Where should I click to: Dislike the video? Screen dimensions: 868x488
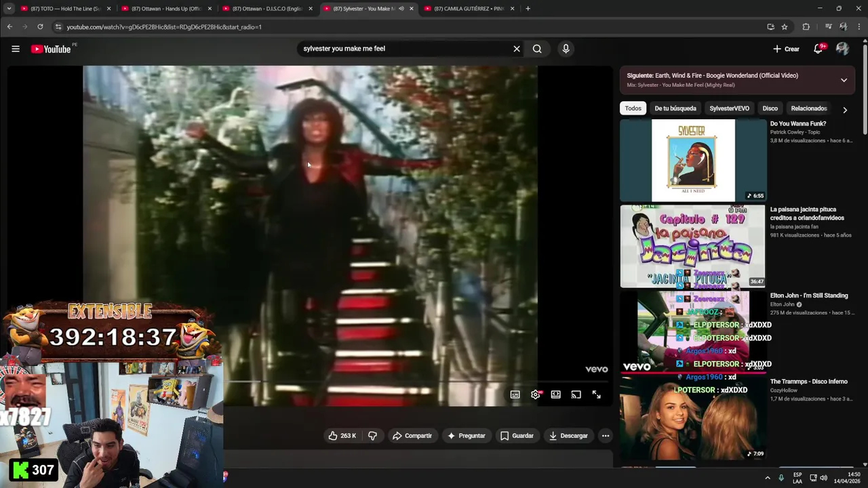pyautogui.click(x=372, y=436)
